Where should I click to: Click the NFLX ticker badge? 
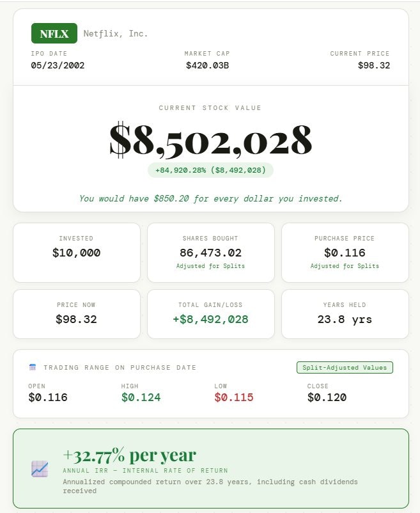(x=52, y=33)
